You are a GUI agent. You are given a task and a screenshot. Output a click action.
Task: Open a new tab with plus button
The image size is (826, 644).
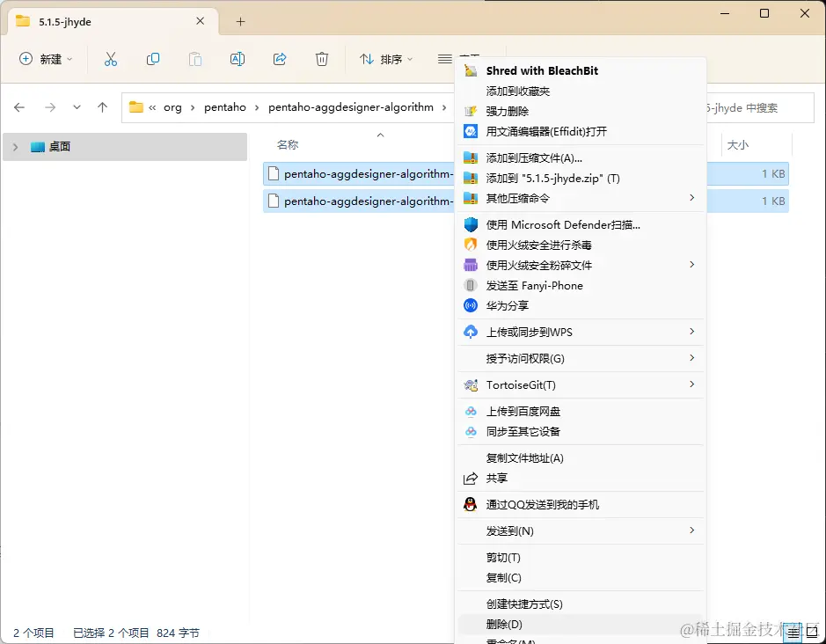(x=240, y=22)
